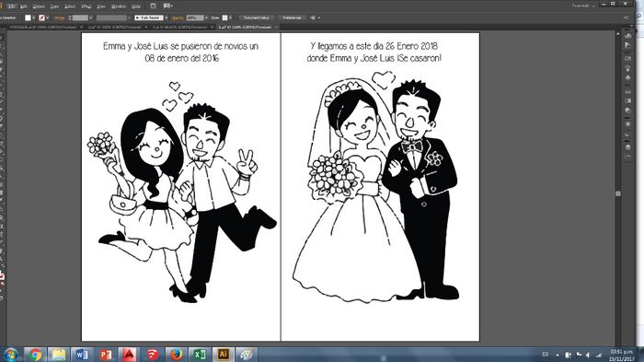The height and width of the screenshot is (362, 644).
Task: Click the Fill color swatch in control bar
Action: pyautogui.click(x=28, y=18)
